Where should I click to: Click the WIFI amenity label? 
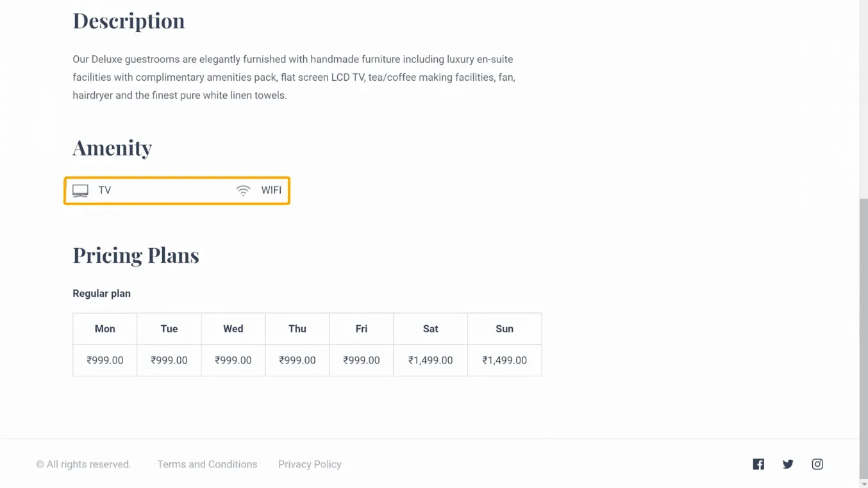click(x=271, y=190)
